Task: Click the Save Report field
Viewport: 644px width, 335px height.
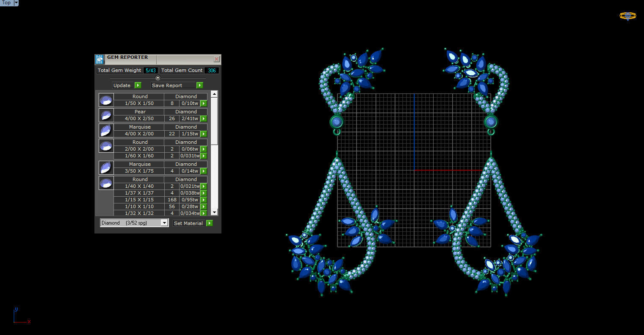Action: 173,85
